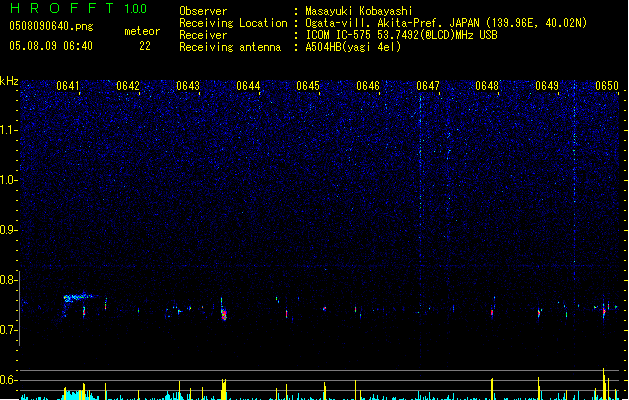Select the antenna value A504HB(yagi 4el)

tap(353, 47)
